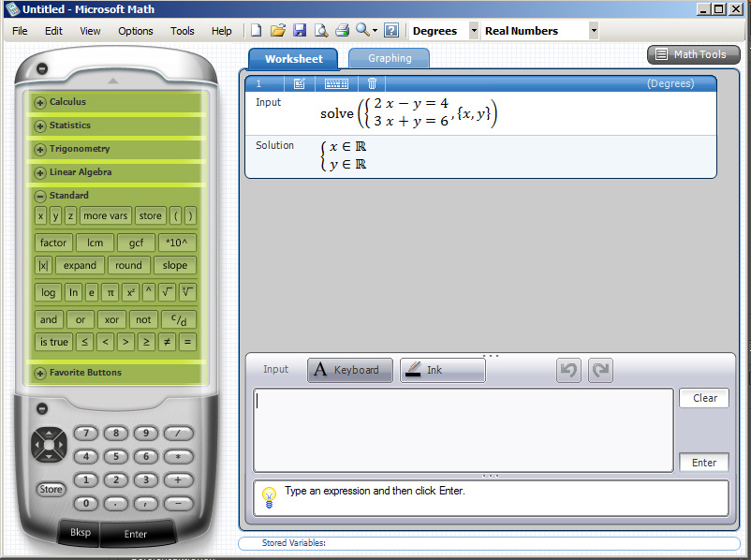Click the Clear button
751x560 pixels.
[x=704, y=398]
